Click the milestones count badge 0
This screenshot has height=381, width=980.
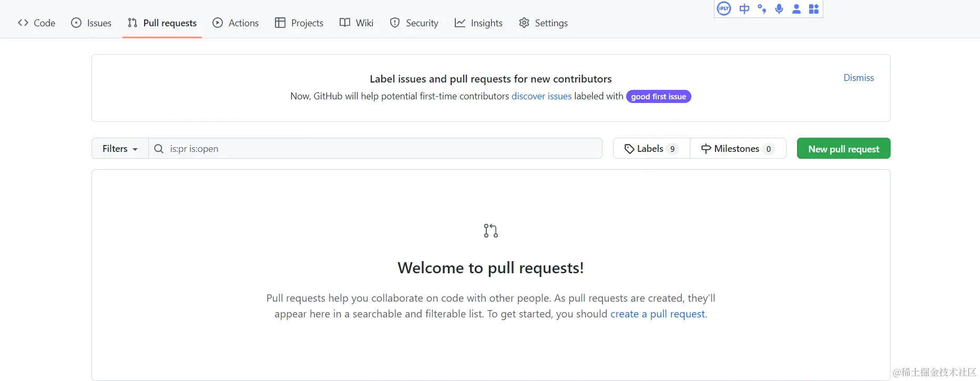point(769,149)
